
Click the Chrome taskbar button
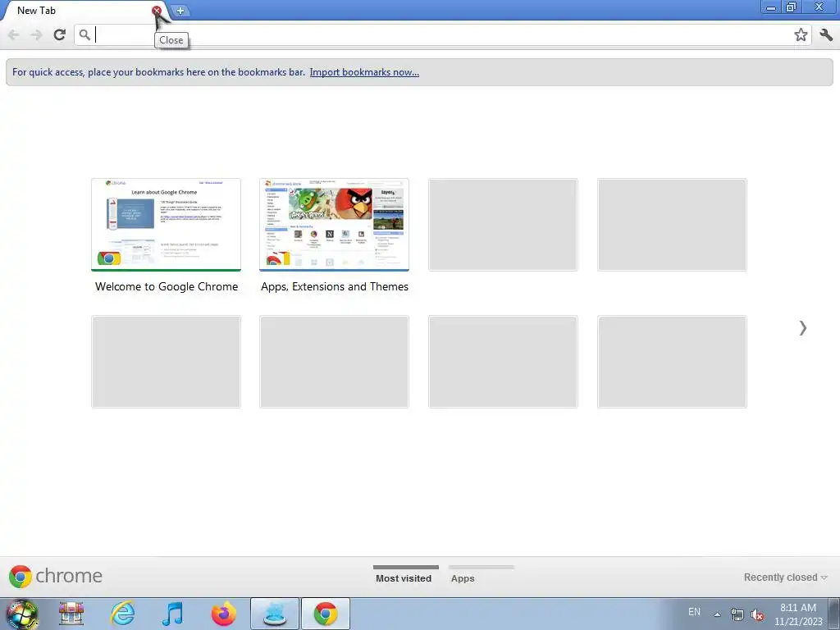(326, 614)
